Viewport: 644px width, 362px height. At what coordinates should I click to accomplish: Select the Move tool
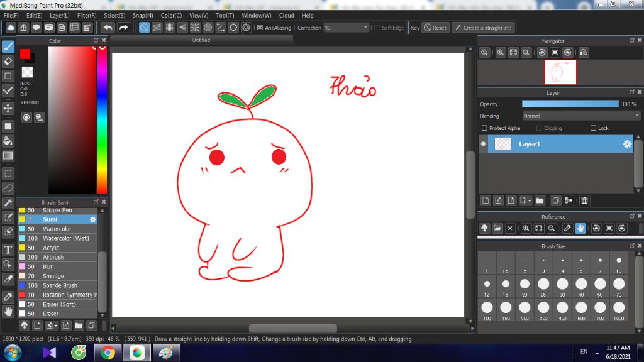pyautogui.click(x=8, y=108)
